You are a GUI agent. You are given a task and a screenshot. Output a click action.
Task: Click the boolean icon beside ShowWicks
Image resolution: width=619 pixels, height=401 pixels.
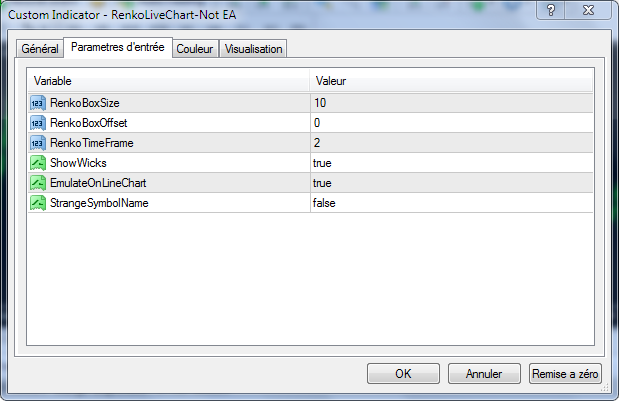point(38,163)
